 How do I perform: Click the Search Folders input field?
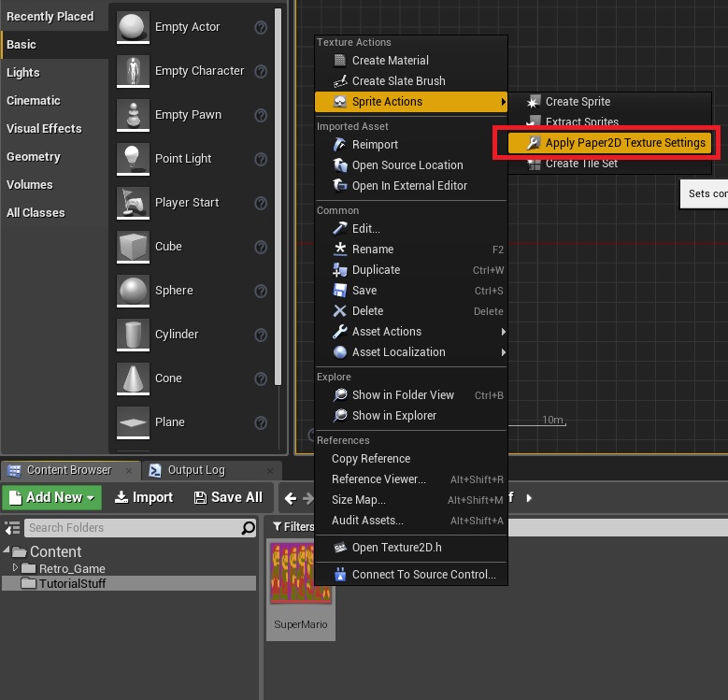pyautogui.click(x=131, y=528)
